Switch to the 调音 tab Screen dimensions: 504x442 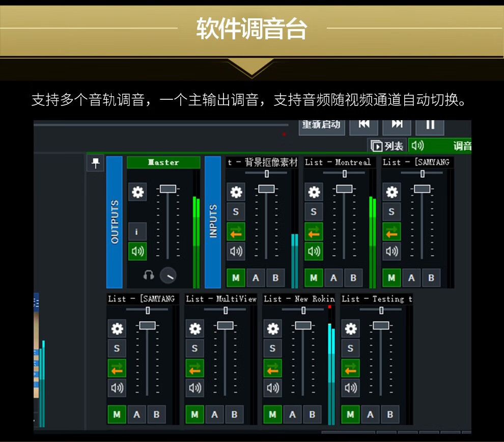(461, 146)
